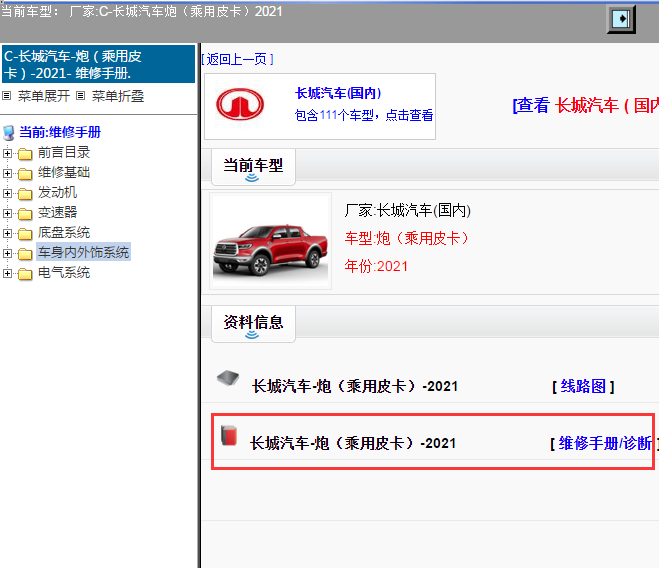Select the highlighted 车身内外饰系统 item
The width and height of the screenshot is (659, 568).
point(83,252)
